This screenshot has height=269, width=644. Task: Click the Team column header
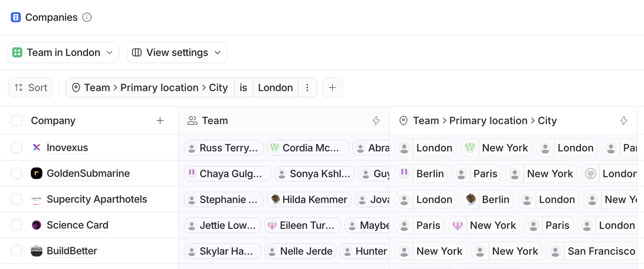pos(215,121)
